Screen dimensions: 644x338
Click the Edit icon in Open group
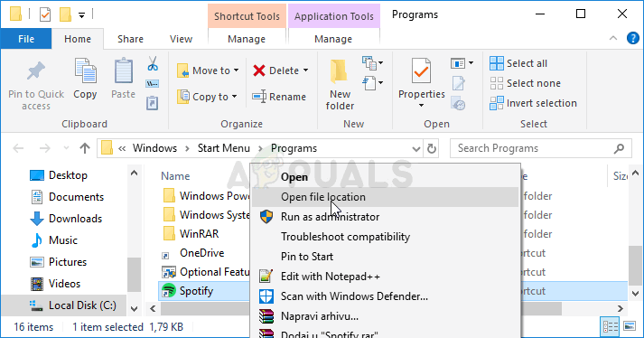click(458, 83)
